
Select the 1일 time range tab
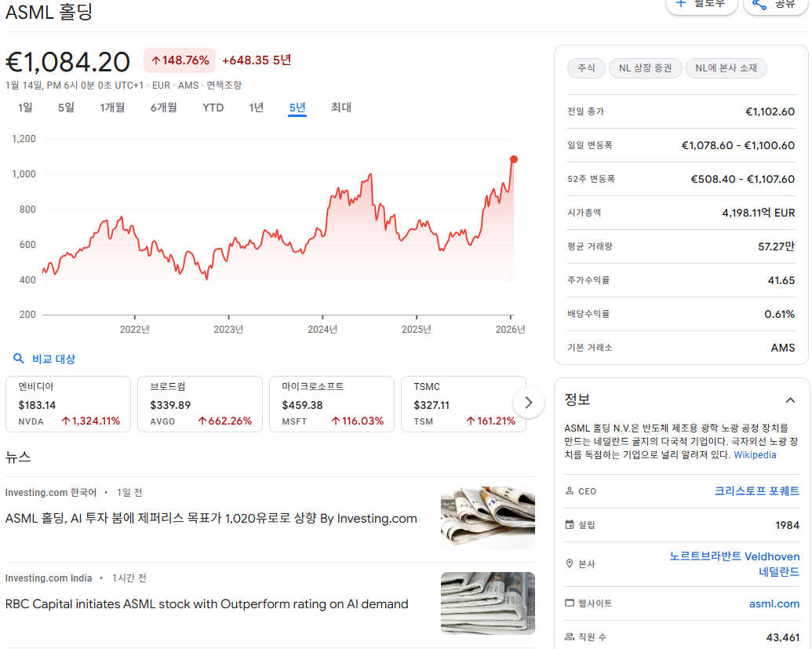click(25, 108)
